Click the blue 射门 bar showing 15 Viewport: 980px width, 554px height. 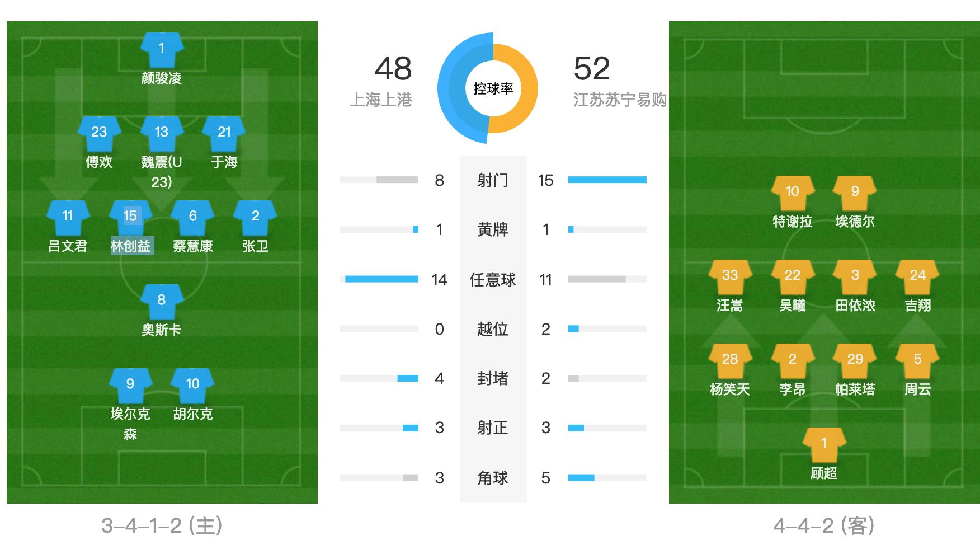coord(607,180)
